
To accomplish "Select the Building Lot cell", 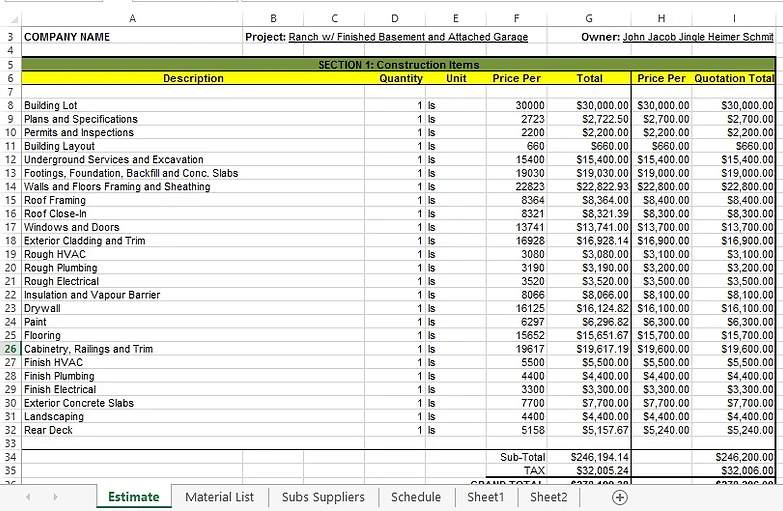I will coord(193,105).
